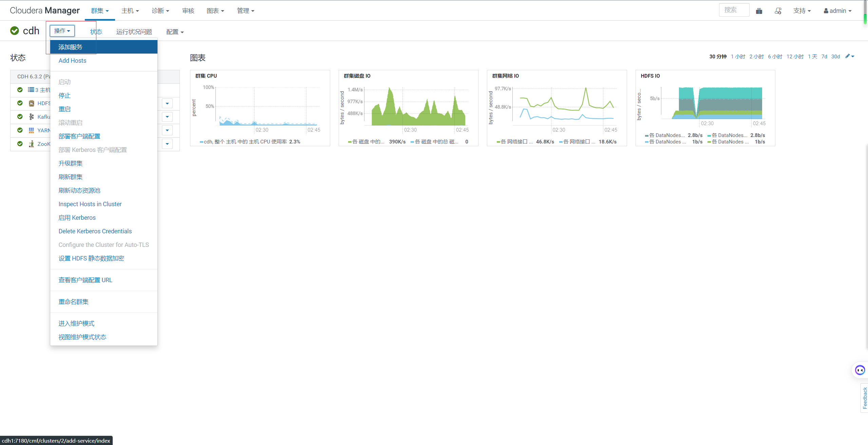The height and width of the screenshot is (445, 868).
Task: Open the 管理 menu in top navigation
Action: click(x=246, y=11)
